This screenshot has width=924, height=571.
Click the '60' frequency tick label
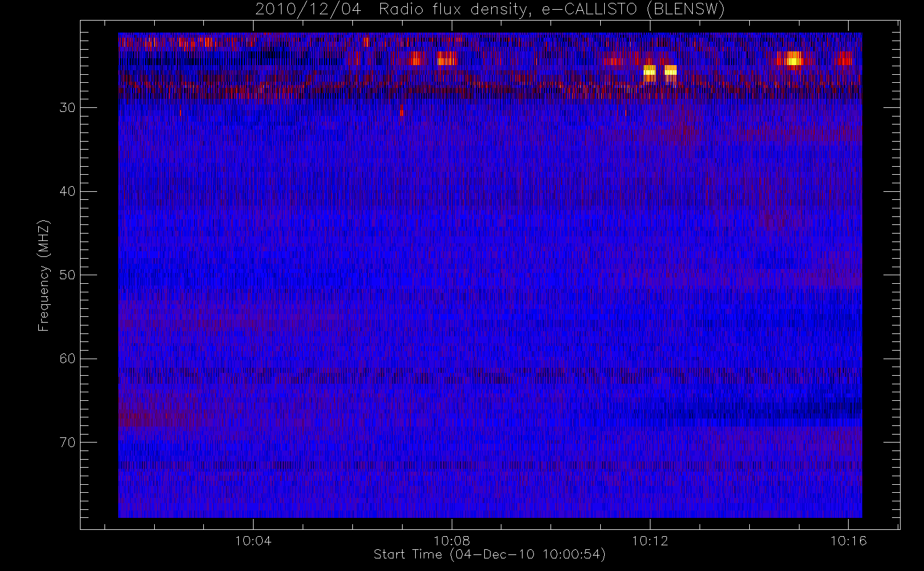point(67,359)
